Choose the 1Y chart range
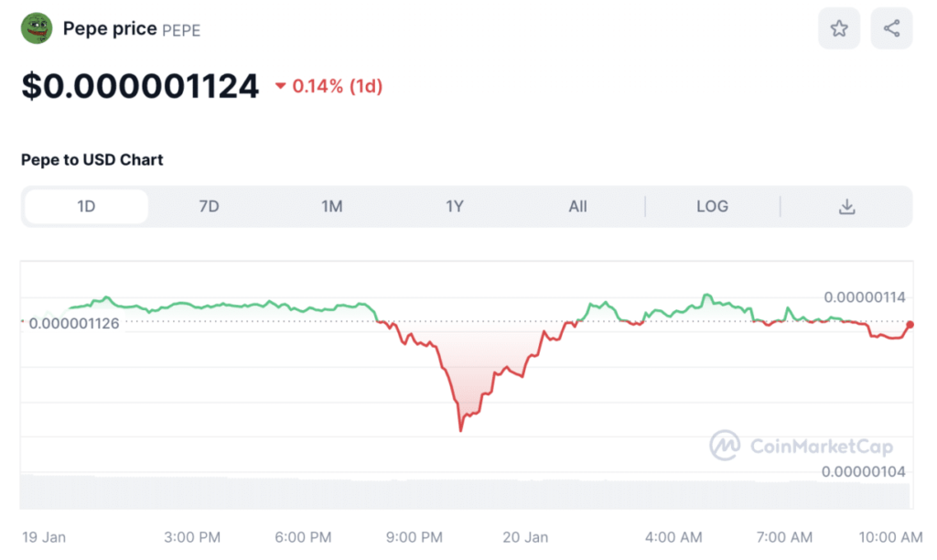 coord(455,207)
